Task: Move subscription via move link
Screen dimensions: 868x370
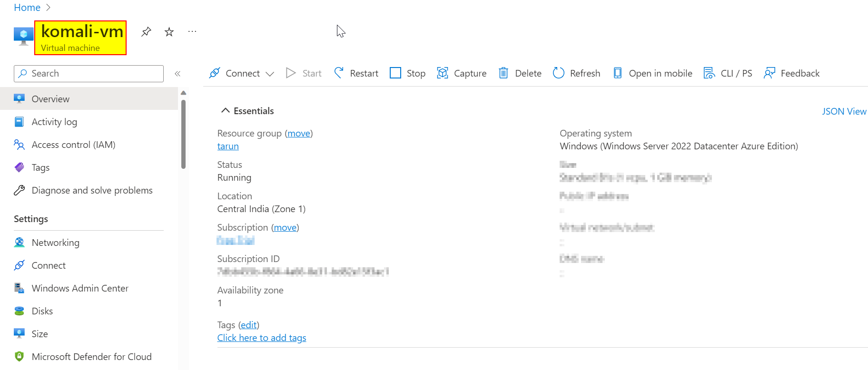Action: (x=286, y=228)
